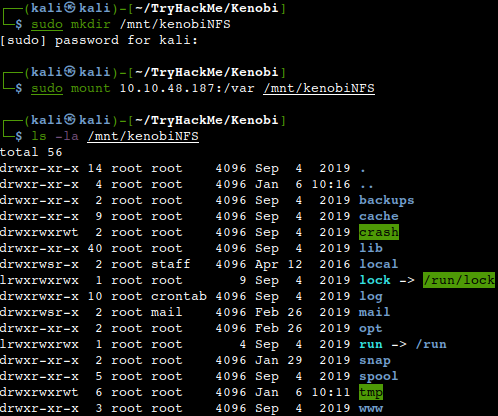Image resolution: width=498 pixels, height=416 pixels.
Task: Click the highlighted crash directory name
Action: (x=379, y=232)
